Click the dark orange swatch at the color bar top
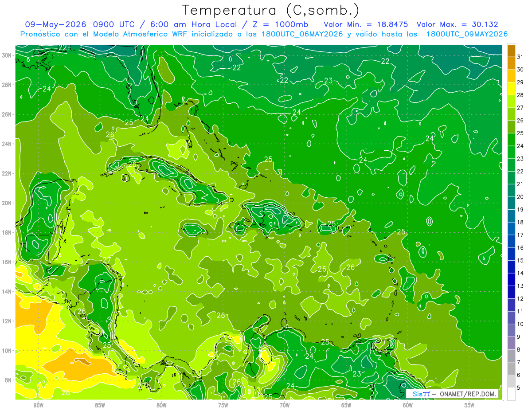 (511, 51)
